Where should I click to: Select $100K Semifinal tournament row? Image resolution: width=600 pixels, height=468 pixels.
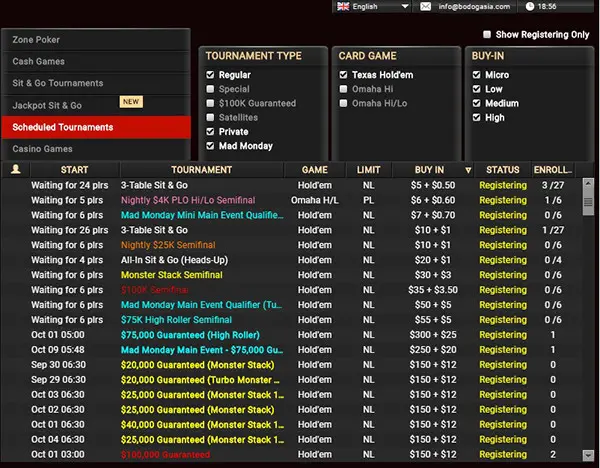tap(292, 290)
